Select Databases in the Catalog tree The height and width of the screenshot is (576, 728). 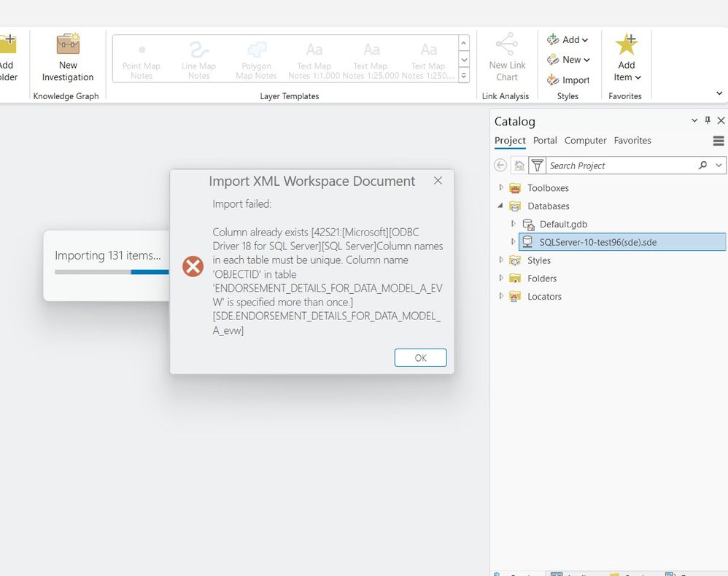(x=549, y=206)
